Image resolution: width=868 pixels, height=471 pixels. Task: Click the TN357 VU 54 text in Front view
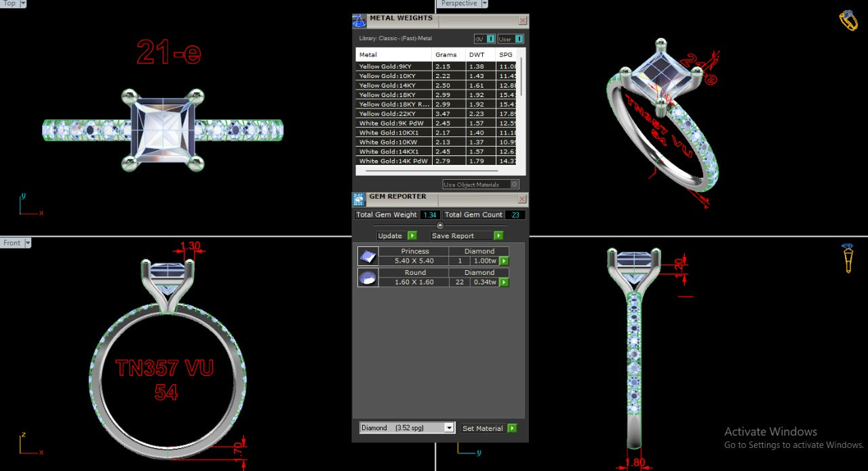tap(165, 379)
